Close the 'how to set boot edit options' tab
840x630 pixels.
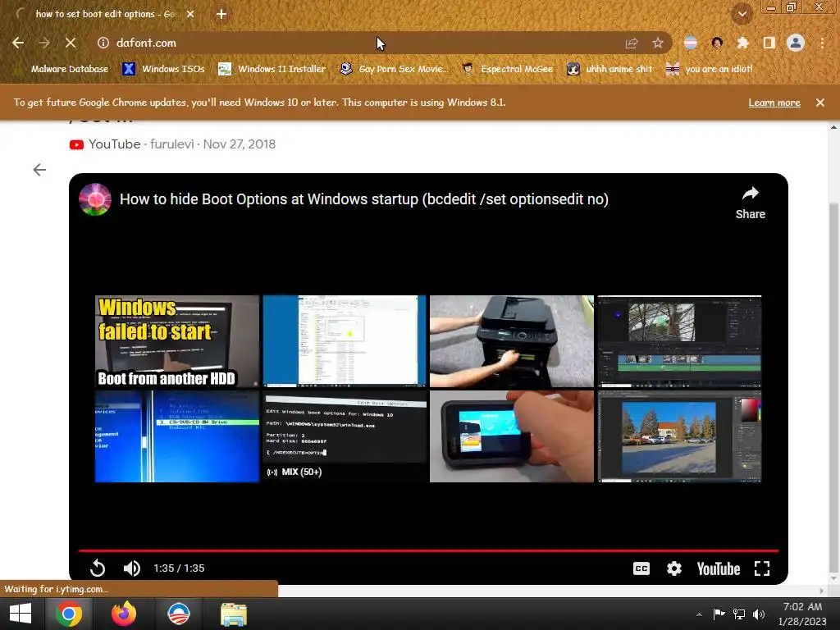pos(190,14)
